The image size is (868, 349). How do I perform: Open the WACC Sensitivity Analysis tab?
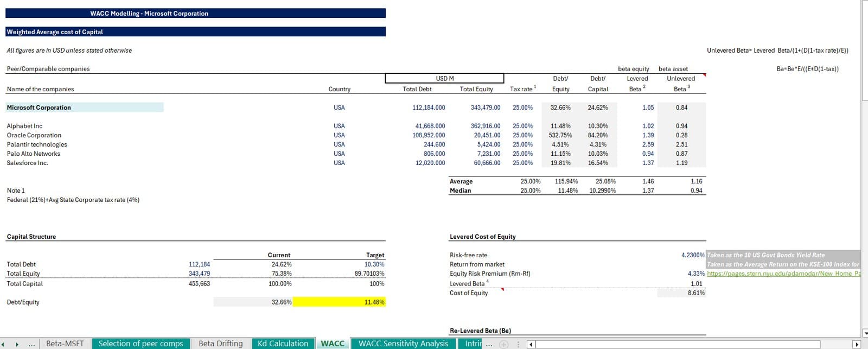pyautogui.click(x=404, y=344)
